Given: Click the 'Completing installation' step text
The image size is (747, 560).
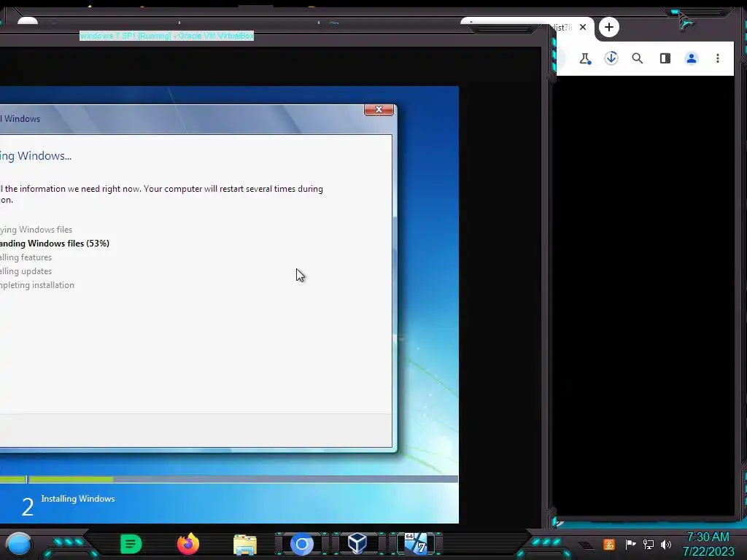Looking at the screenshot, I should 37,285.
